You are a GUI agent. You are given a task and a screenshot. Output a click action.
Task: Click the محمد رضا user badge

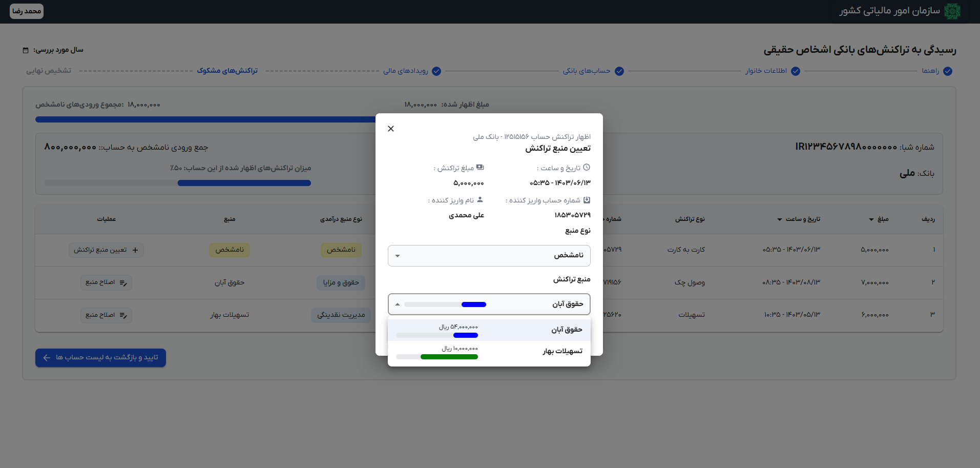[27, 11]
